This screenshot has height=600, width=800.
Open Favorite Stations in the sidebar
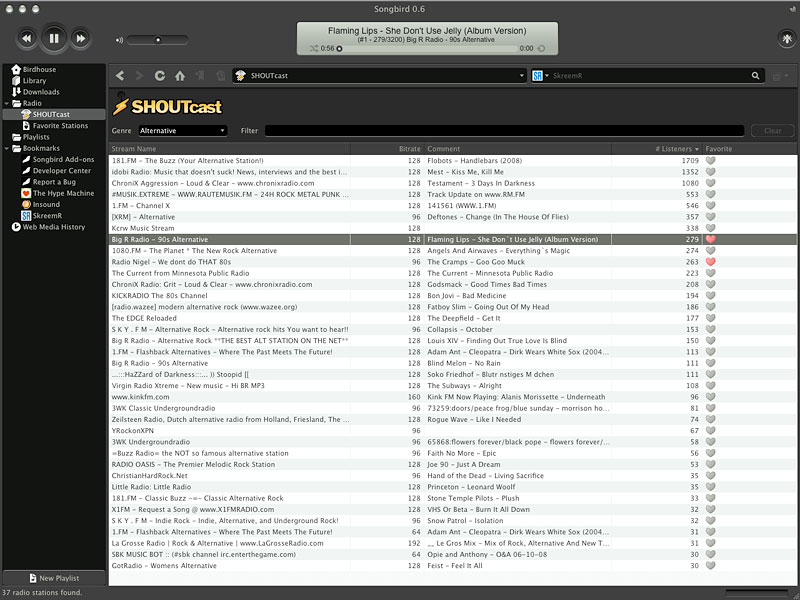click(x=60, y=126)
